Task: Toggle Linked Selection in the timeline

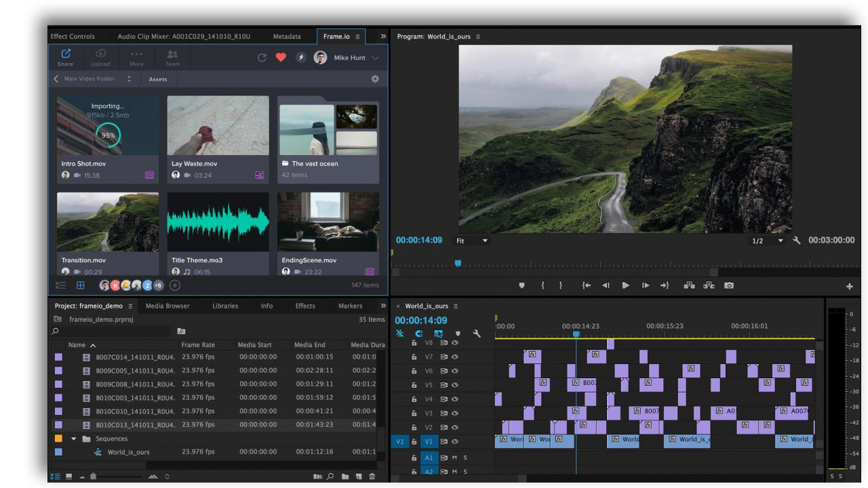Action: [x=439, y=333]
